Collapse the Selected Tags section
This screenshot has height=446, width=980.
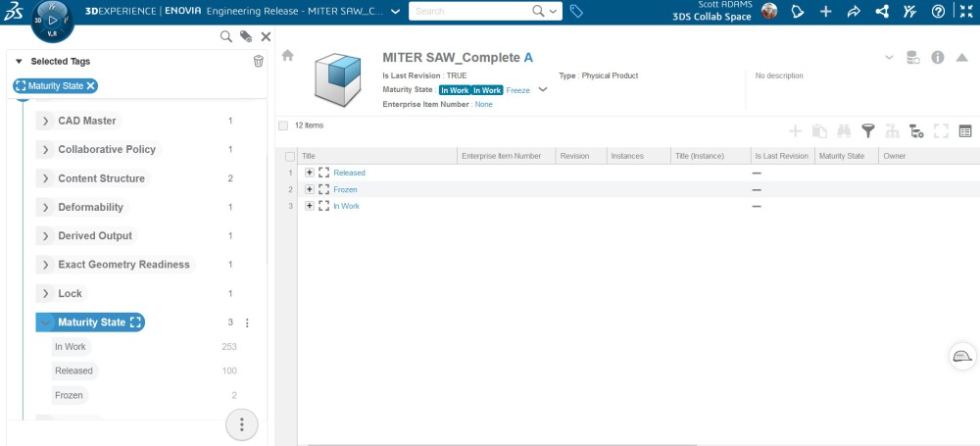click(x=19, y=62)
